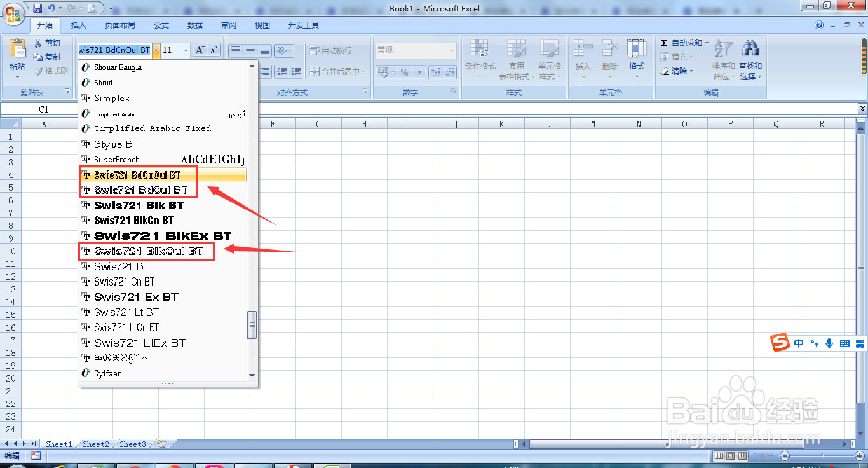868x468 pixels.
Task: Switch to Page Layout view button
Action: [x=731, y=456]
